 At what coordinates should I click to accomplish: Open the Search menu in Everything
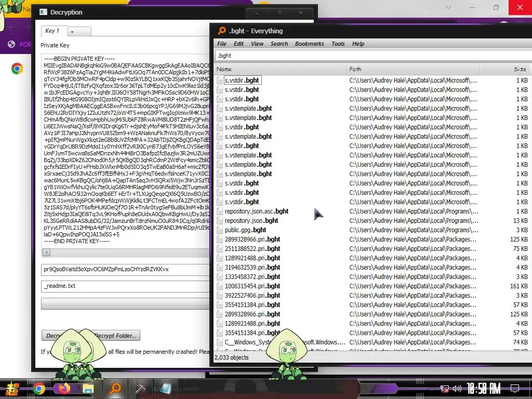coord(279,44)
